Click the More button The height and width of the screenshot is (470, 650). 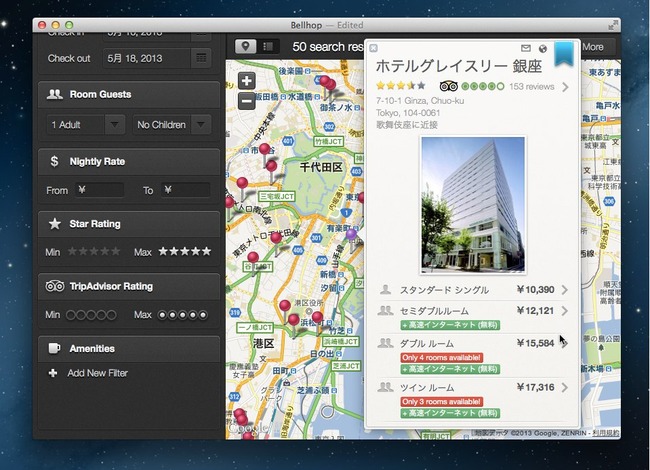pyautogui.click(x=593, y=47)
